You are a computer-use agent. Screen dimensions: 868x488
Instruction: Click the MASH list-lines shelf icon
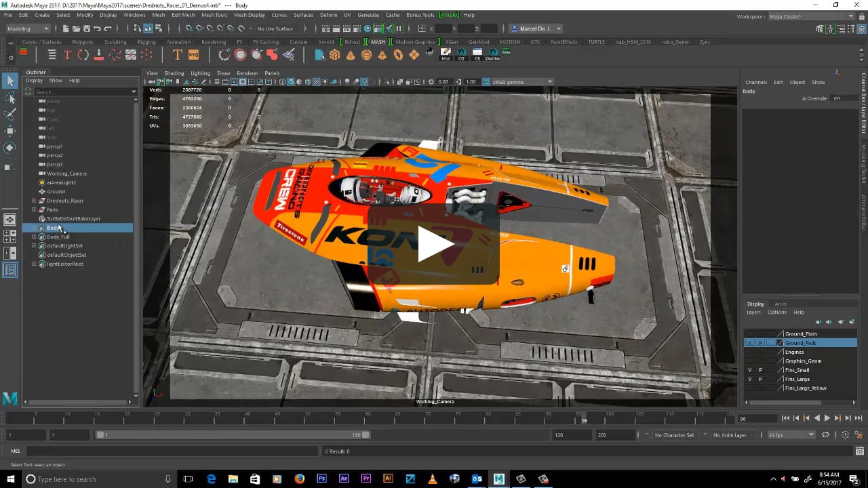(x=52, y=55)
